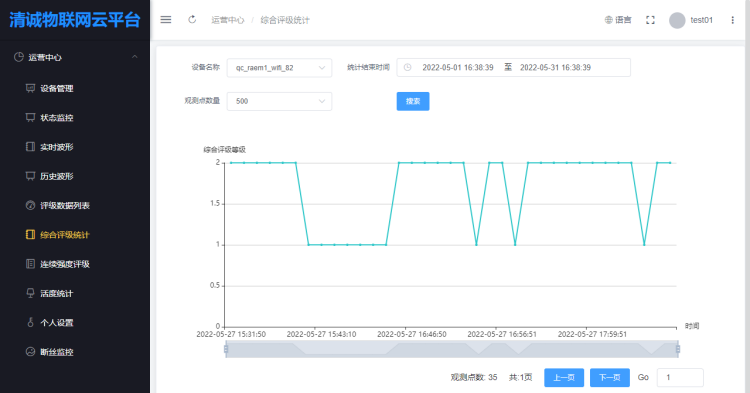Click the refresh page icon
The image size is (750, 393).
(192, 20)
